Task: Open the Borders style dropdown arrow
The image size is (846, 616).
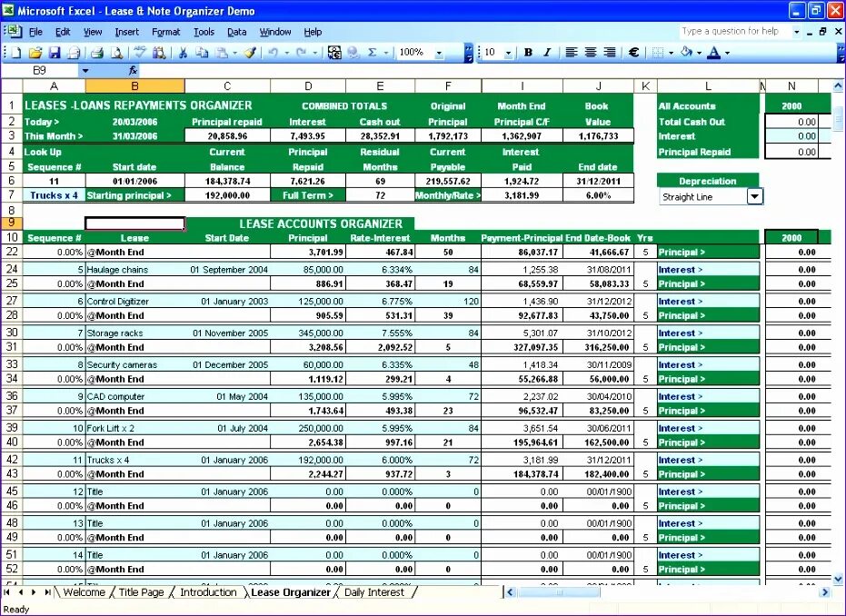Action: [671, 53]
